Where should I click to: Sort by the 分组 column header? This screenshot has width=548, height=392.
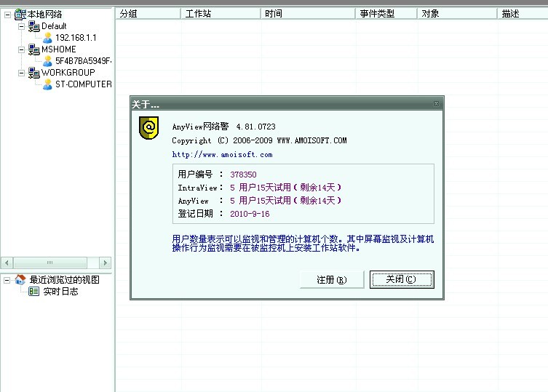click(x=148, y=14)
